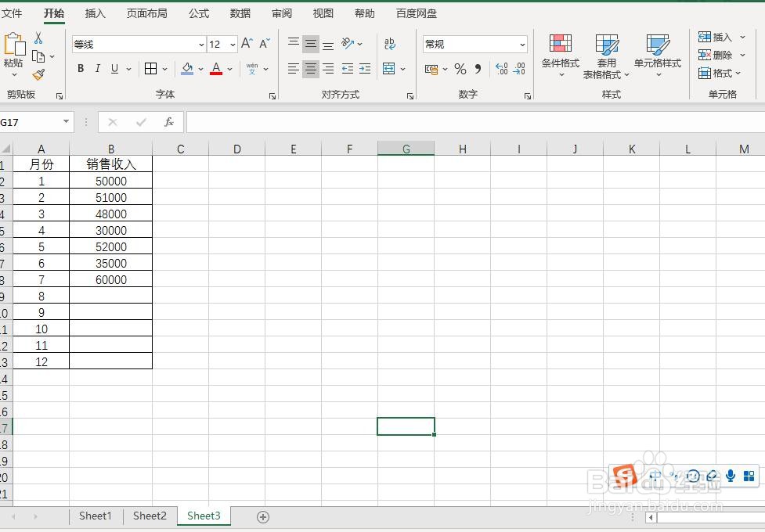Viewport: 765px width, 532px height.
Task: Pick the red font color swatch
Action: coord(216,70)
